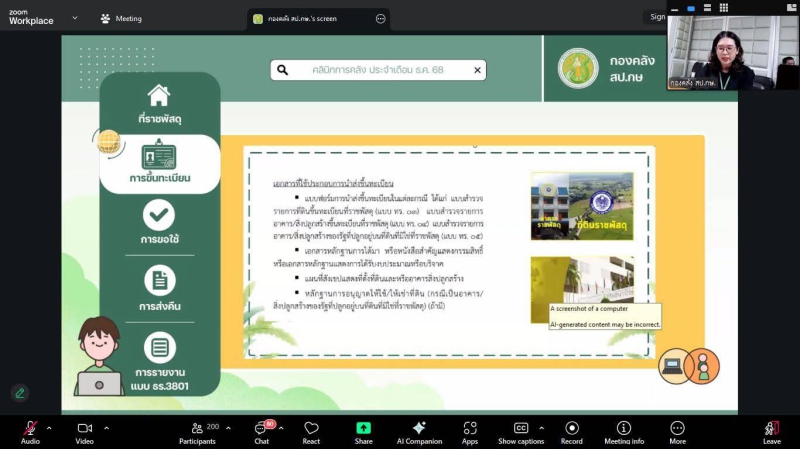The image size is (800, 449).
Task: Open the Video options caret
Action: [x=106, y=427]
